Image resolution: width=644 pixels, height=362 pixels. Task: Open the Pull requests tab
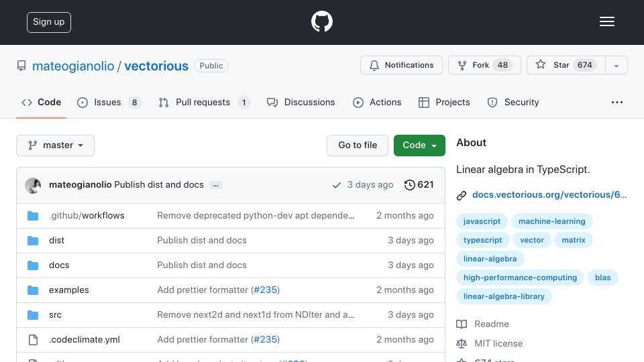point(204,102)
